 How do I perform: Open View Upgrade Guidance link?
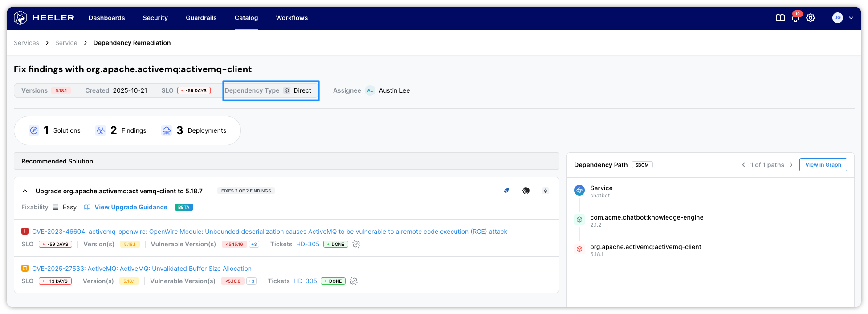coord(130,207)
